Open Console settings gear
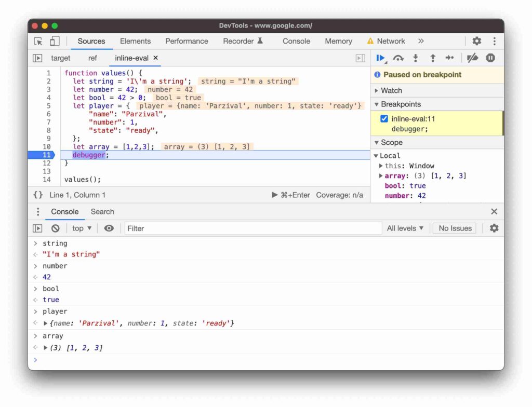532x407 pixels. pos(494,228)
